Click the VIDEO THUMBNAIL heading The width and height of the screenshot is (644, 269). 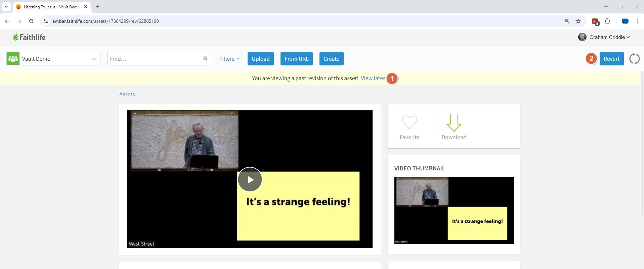(x=420, y=168)
